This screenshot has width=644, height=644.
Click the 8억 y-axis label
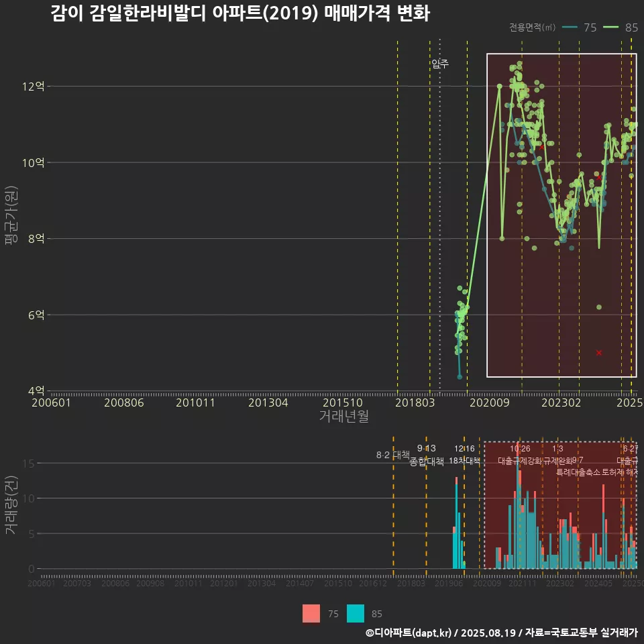(36, 239)
